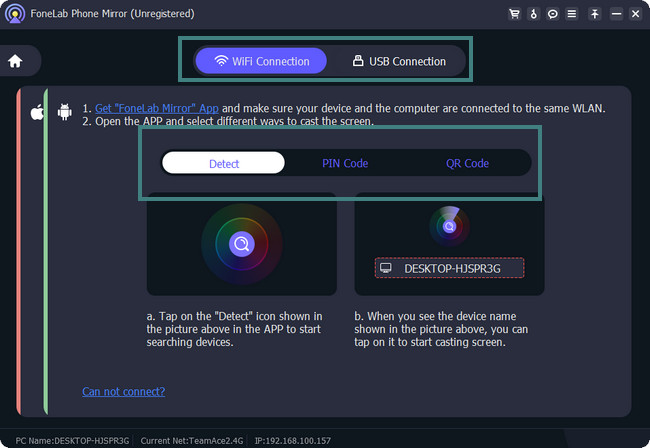The height and width of the screenshot is (448, 650).
Task: Click the FoneLab Phone Mirror (Unregistered) title
Action: (112, 14)
